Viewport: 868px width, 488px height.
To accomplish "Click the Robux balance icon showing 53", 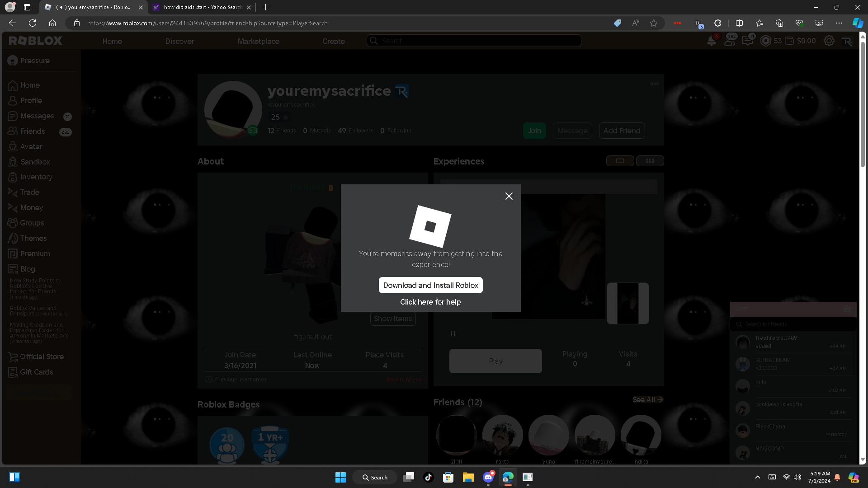I will tap(766, 41).
